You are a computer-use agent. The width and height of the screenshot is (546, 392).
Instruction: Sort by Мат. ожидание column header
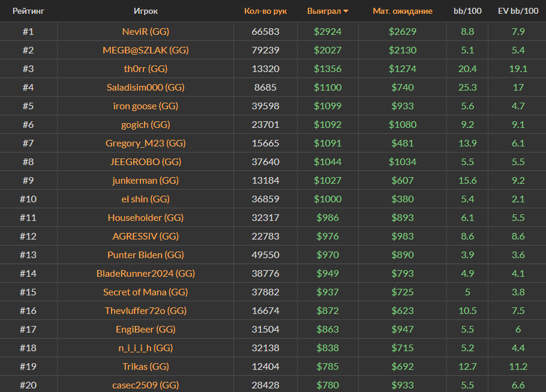point(402,11)
